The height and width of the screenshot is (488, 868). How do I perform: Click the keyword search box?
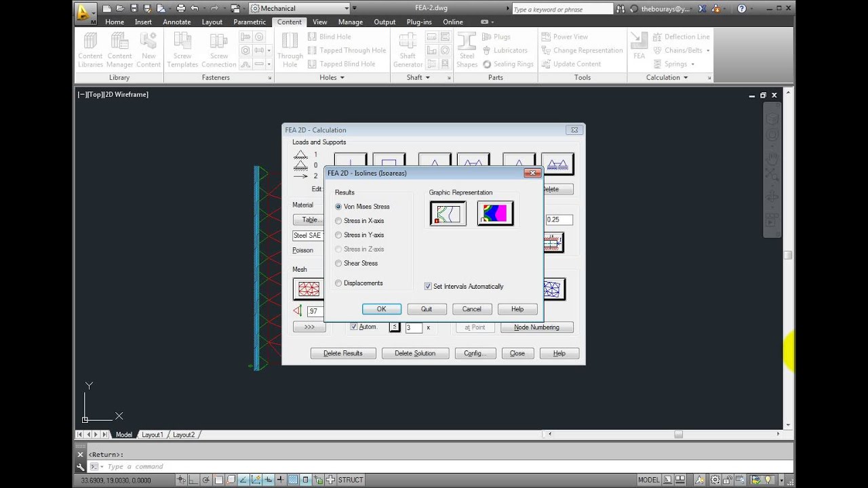pos(561,9)
